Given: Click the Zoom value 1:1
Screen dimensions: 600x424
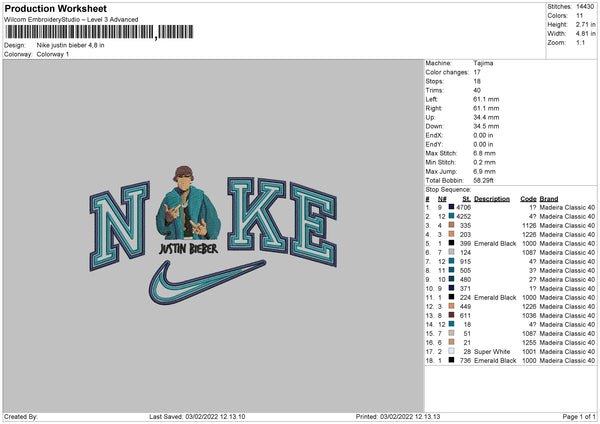Looking at the screenshot, I should 580,42.
